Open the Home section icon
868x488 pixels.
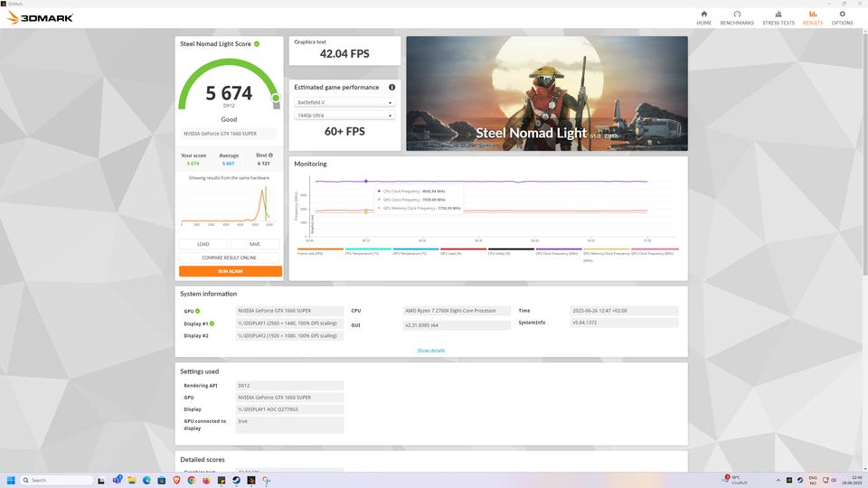(703, 14)
